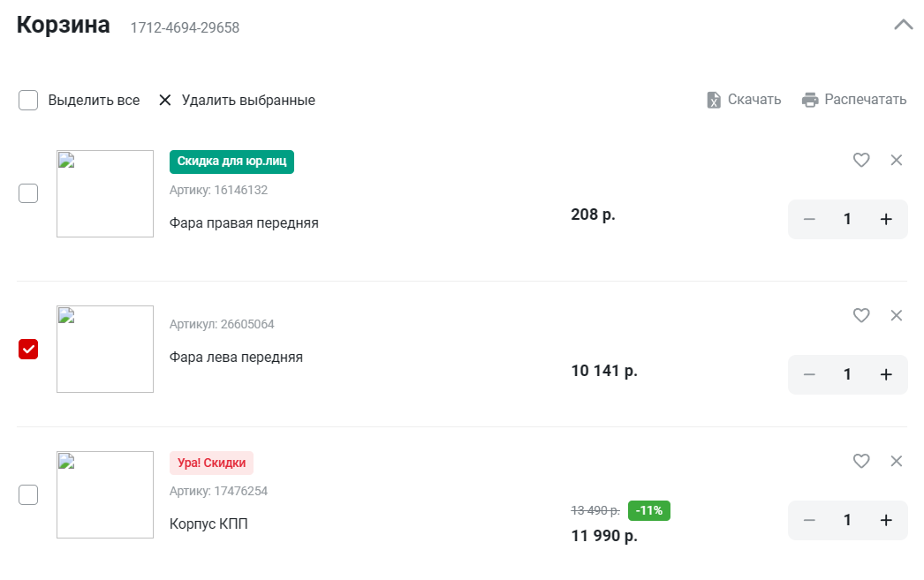This screenshot has width=924, height=580.
Task: Select checkbox for Фара правая передняя
Action: [x=28, y=193]
